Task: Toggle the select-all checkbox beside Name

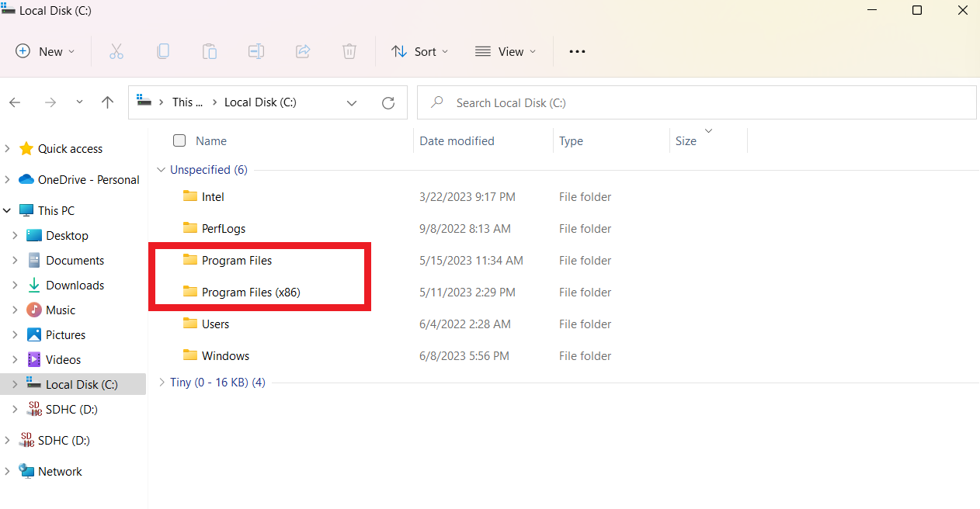Action: pos(179,140)
